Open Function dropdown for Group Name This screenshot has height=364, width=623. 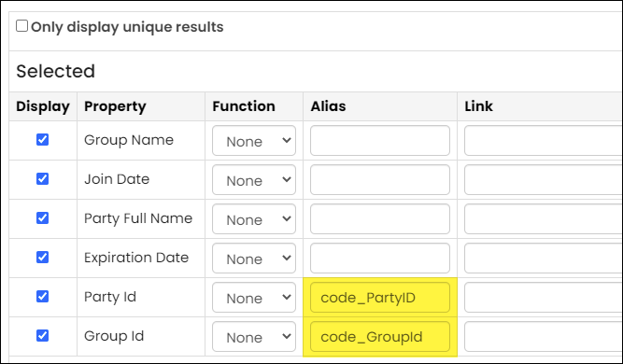tap(254, 141)
